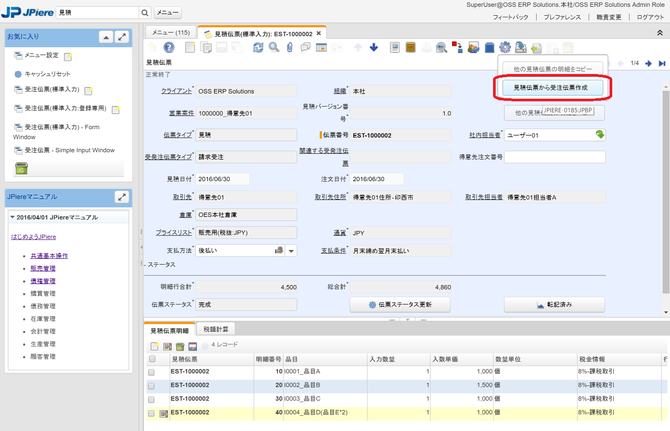This screenshot has width=670, height=431.
Task: Click the gear Process icon
Action: point(505,47)
